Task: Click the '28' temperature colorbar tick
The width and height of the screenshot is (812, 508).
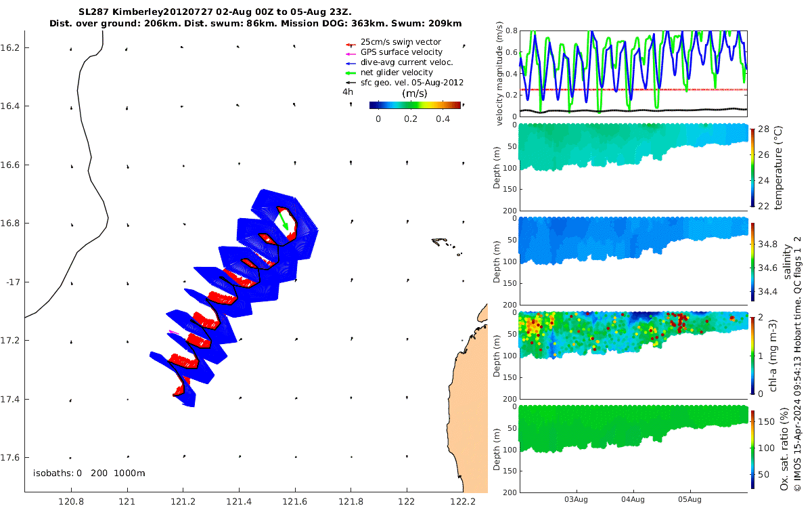Action: click(763, 129)
